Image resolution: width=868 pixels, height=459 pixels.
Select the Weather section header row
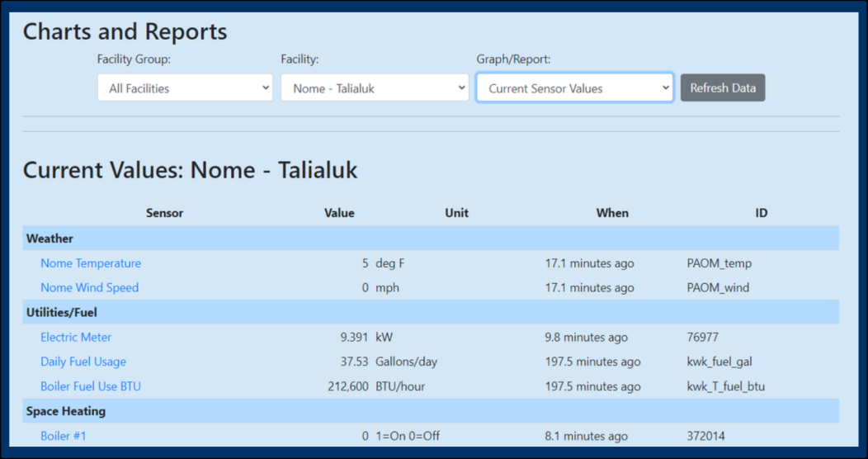[431, 239]
